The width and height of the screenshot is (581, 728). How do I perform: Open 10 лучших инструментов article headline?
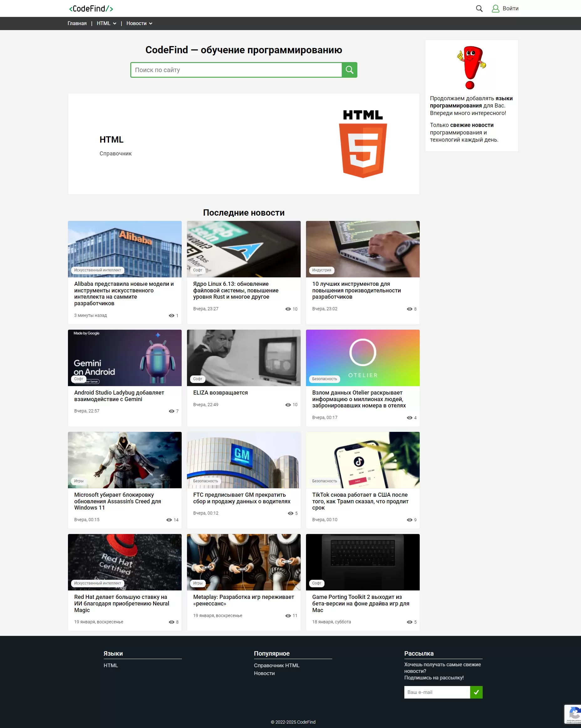tap(356, 291)
